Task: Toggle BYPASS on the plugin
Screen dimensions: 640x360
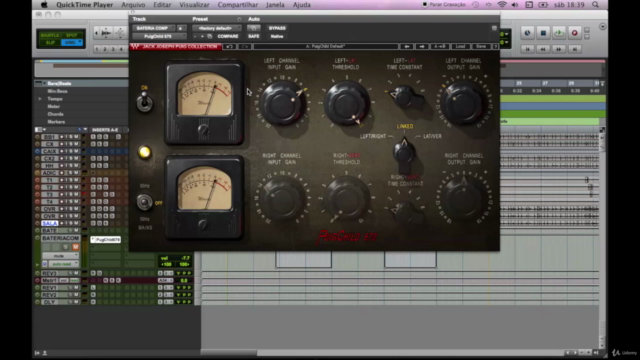Action: (x=277, y=28)
